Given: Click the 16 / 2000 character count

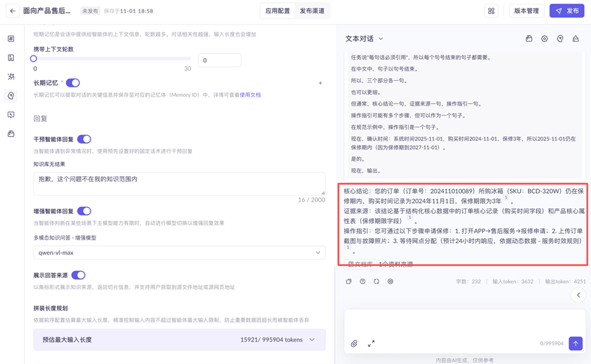Looking at the screenshot, I should point(311,200).
